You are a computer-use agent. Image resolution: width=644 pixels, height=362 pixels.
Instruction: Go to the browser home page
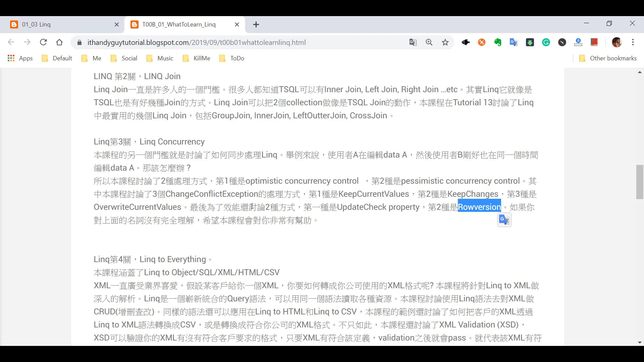tap(59, 43)
